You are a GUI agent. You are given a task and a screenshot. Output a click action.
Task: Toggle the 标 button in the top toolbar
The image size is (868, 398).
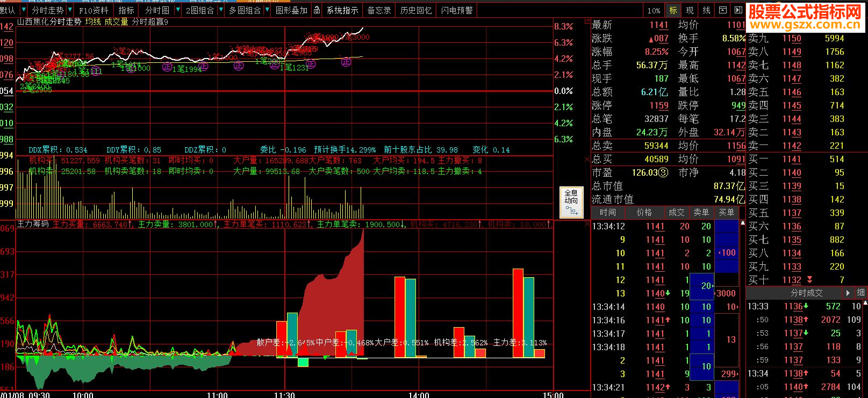point(673,10)
